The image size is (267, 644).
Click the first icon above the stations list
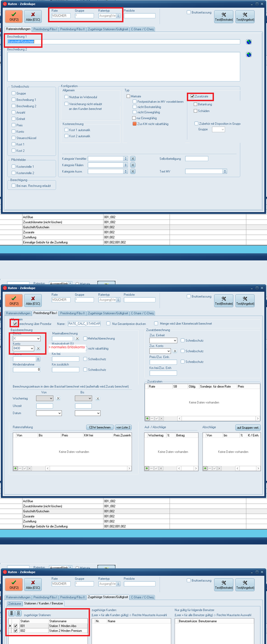(12, 613)
